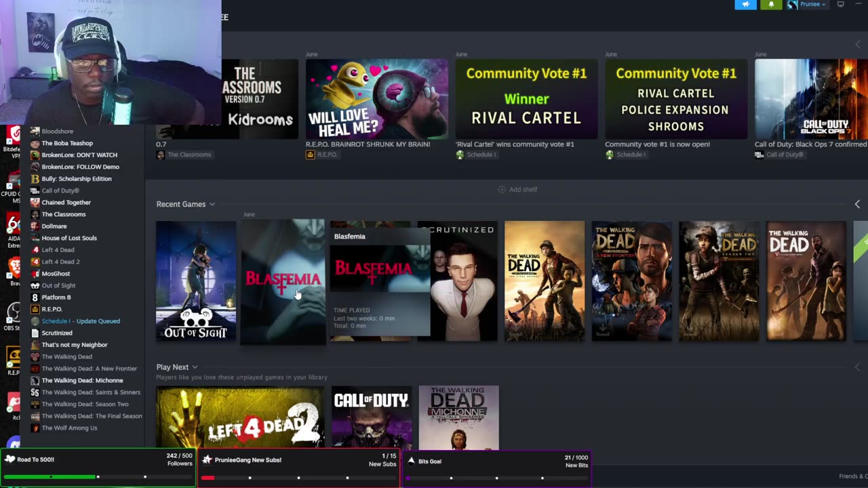Viewport: 868px width, 488px height.
Task: Open The Walking Dead Final Season cover
Action: [545, 281]
